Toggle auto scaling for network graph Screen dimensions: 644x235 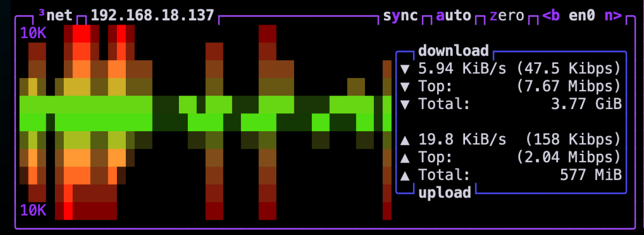tap(453, 16)
